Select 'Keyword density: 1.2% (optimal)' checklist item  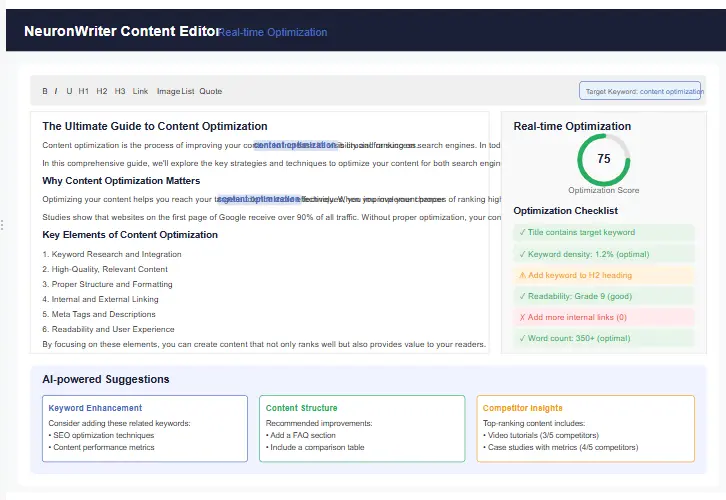604,254
